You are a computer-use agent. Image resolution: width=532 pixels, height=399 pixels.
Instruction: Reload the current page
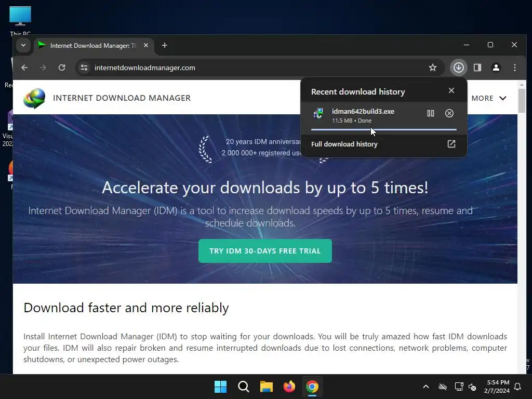coord(62,68)
